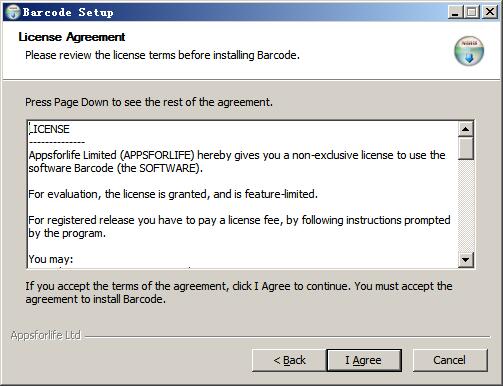The height and width of the screenshot is (386, 503).
Task: Close the Barcode Setup installer window
Action: click(x=490, y=12)
